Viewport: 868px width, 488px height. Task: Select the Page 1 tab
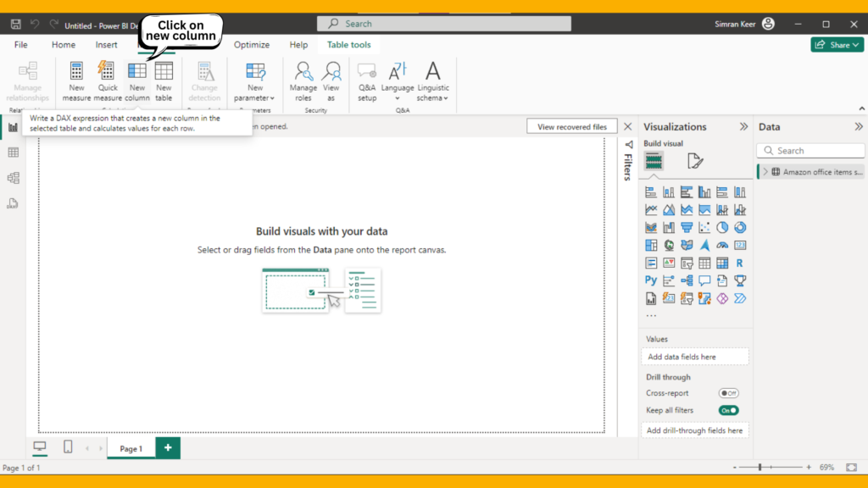[x=131, y=449]
